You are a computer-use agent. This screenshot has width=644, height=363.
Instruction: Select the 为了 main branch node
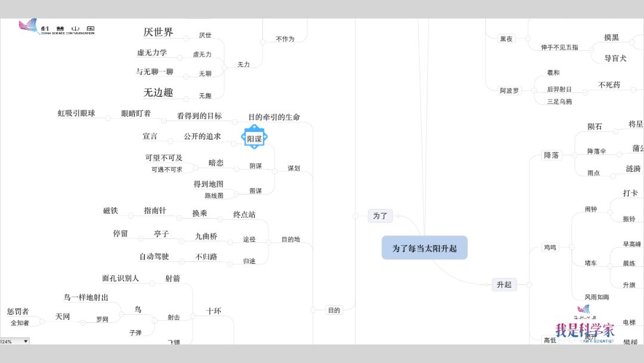[380, 216]
